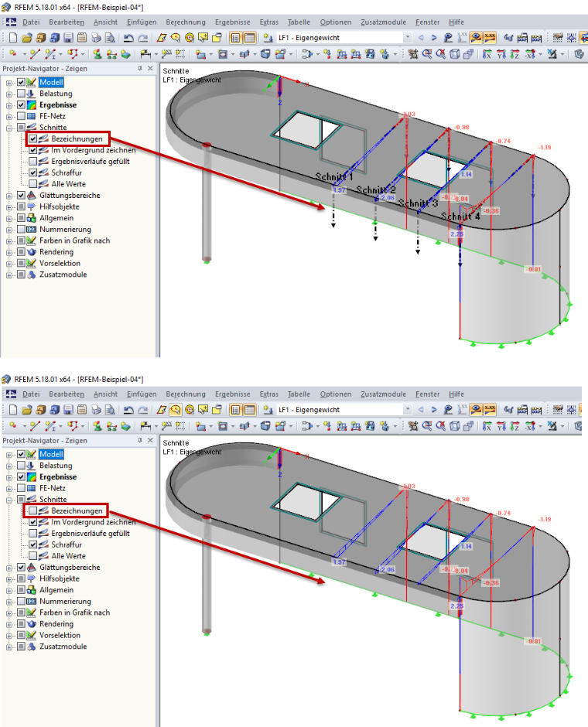The width and height of the screenshot is (588, 727).
Task: Select Vorselektion item in upper navigator
Action: click(x=60, y=263)
